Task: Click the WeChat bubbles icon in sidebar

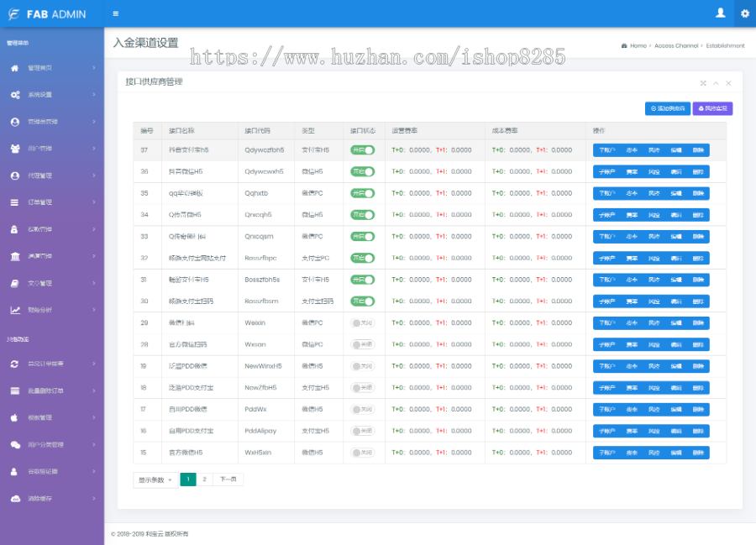Action: point(15,444)
